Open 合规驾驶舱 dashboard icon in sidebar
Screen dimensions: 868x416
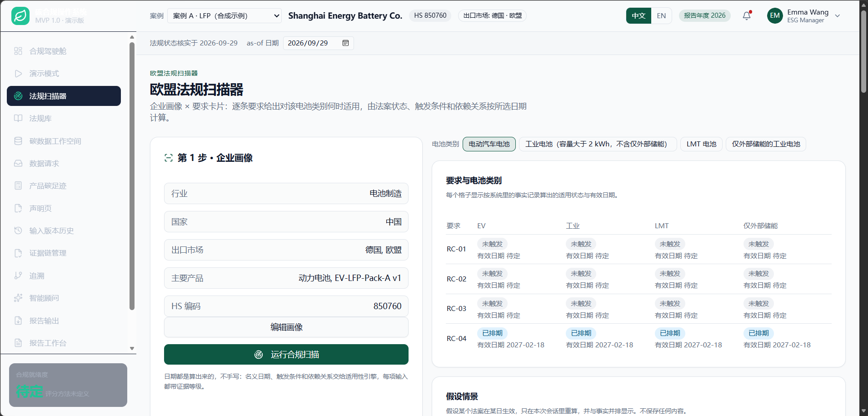pyautogui.click(x=18, y=51)
